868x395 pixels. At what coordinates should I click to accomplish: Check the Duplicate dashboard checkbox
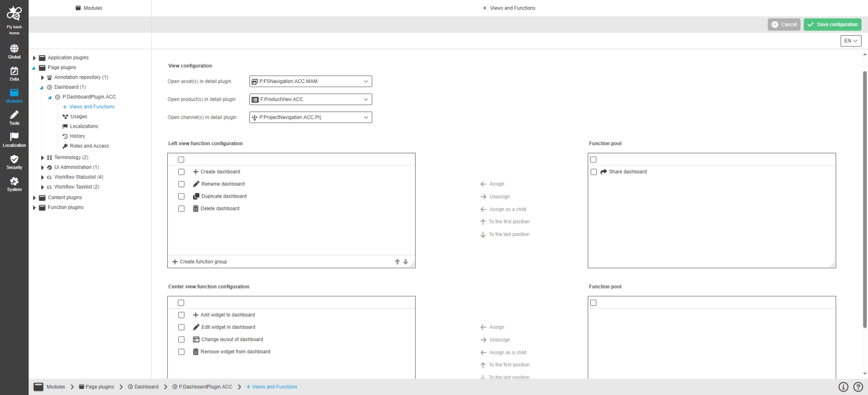tap(181, 196)
